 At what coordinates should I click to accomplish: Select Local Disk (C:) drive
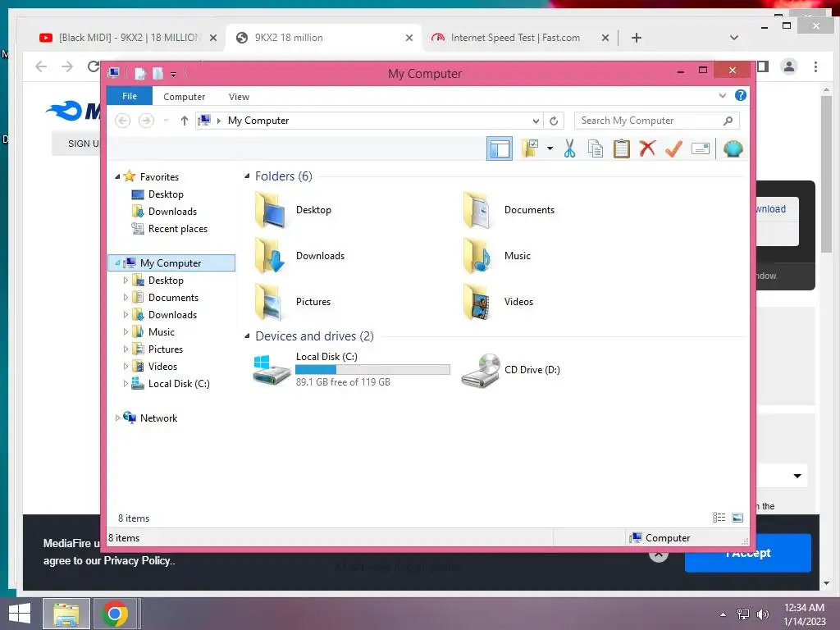(351, 369)
